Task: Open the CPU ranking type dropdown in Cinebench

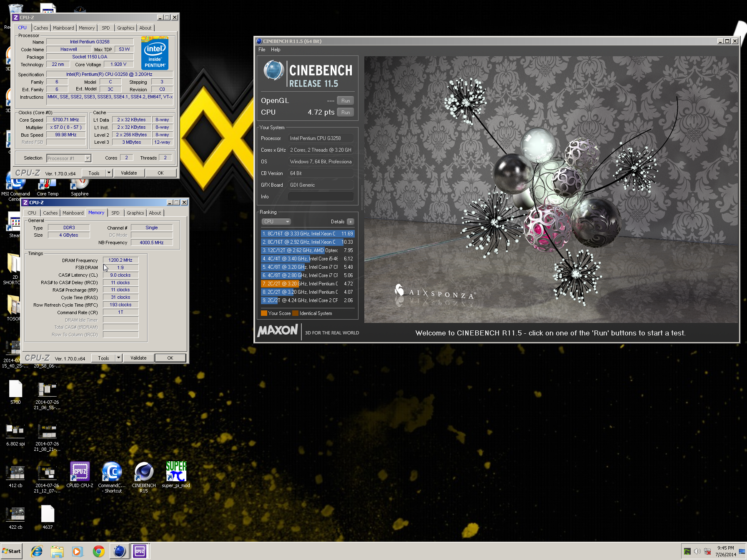Action: point(276,222)
